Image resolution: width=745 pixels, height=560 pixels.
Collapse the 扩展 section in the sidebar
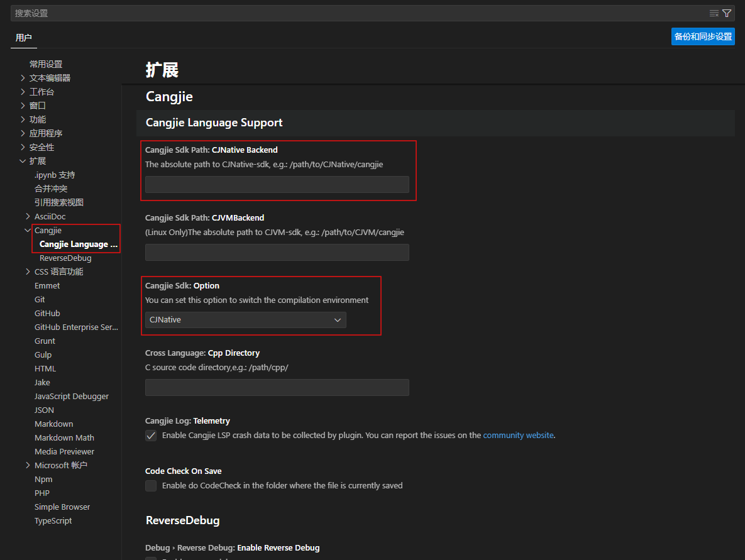pyautogui.click(x=23, y=161)
